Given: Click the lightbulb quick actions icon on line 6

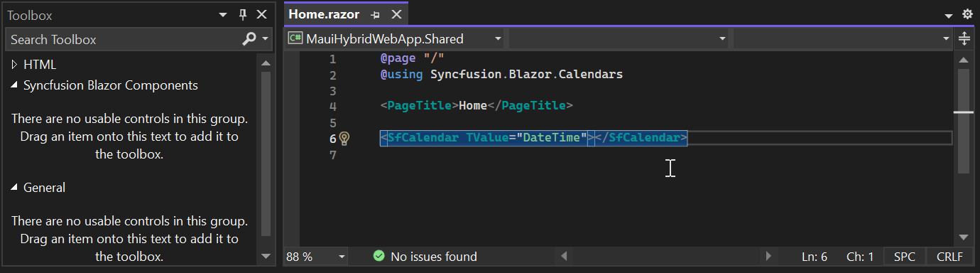Looking at the screenshot, I should 345,138.
